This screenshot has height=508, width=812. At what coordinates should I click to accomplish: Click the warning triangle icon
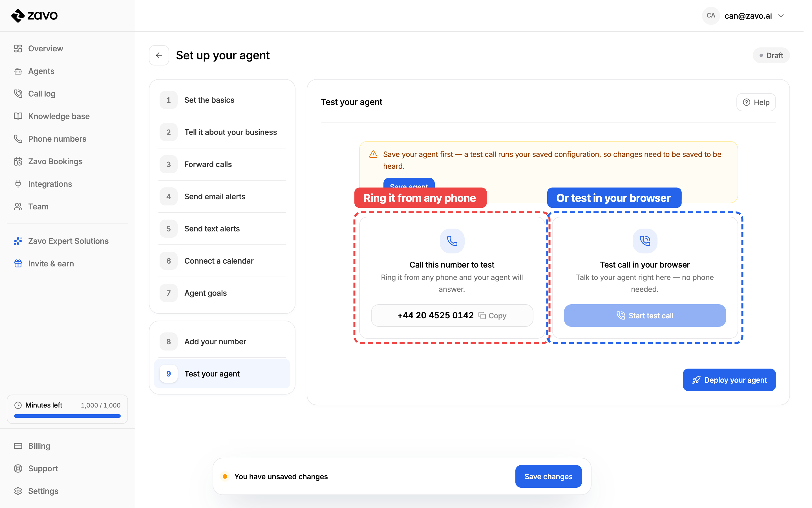pos(373,154)
